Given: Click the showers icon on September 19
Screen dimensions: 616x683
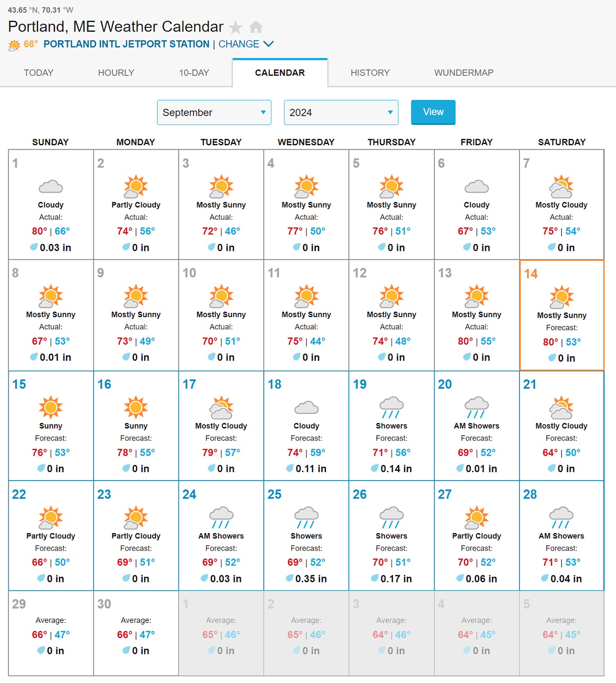Looking at the screenshot, I should 391,408.
